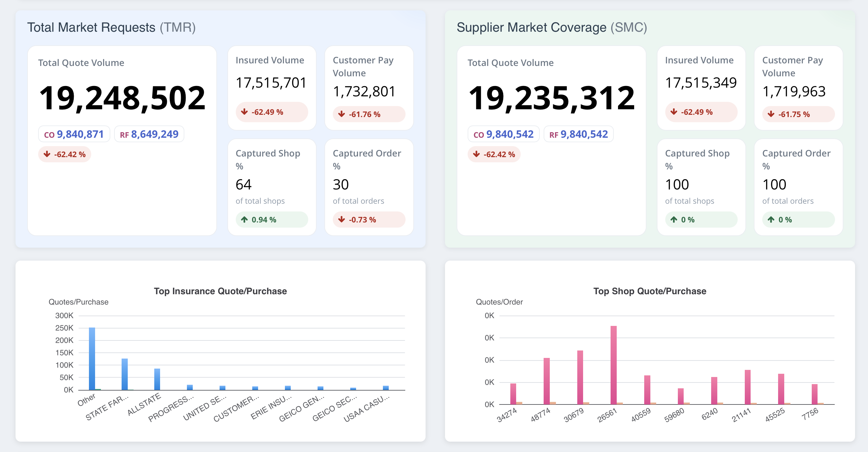Click down arrow in TMR Insured Volume badge

244,112
